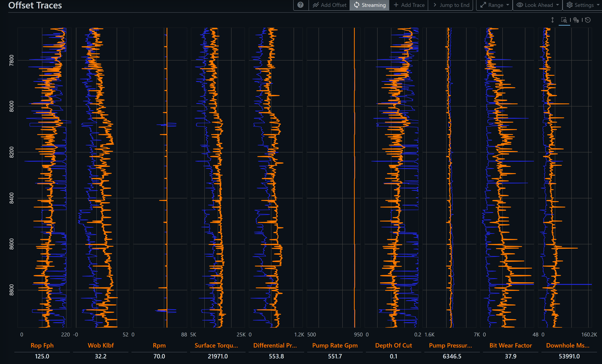
Task: Click the 8800 depth axis label
Action: click(x=11, y=290)
